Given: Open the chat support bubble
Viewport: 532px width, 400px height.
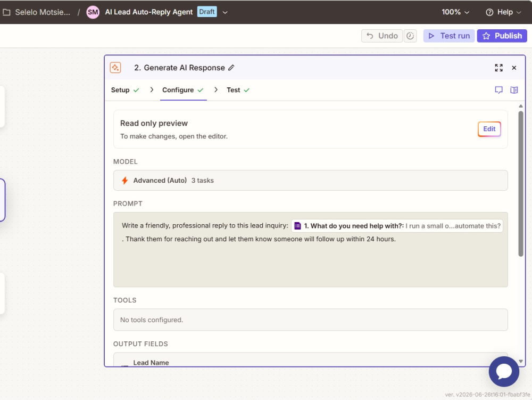Looking at the screenshot, I should (x=504, y=371).
